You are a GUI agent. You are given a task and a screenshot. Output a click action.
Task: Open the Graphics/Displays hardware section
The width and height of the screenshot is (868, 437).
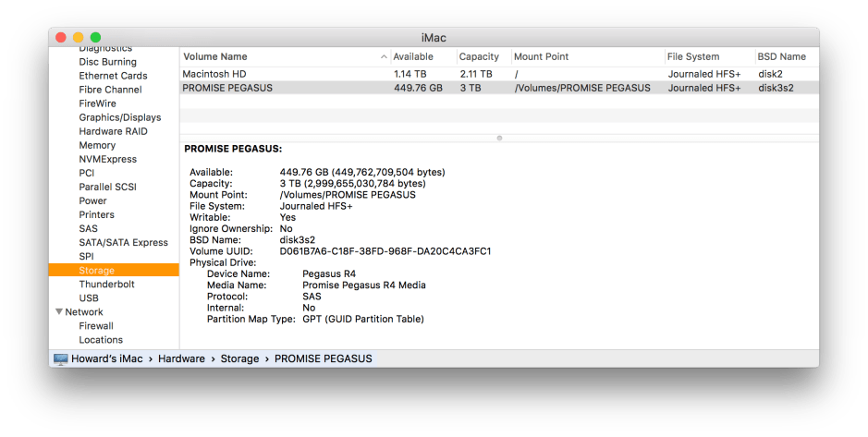click(x=119, y=117)
